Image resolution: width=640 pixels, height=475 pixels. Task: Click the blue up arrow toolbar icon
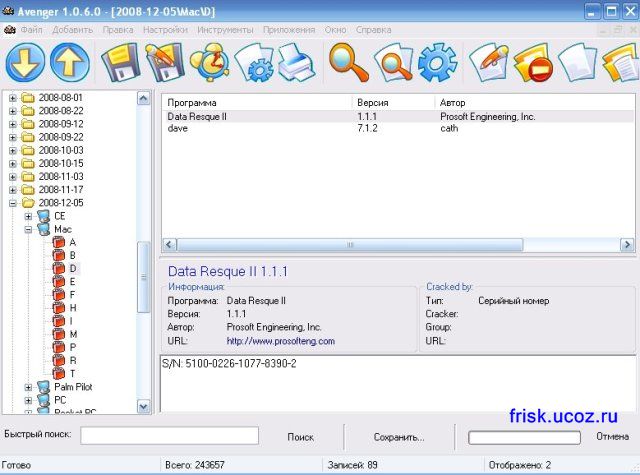click(x=70, y=62)
